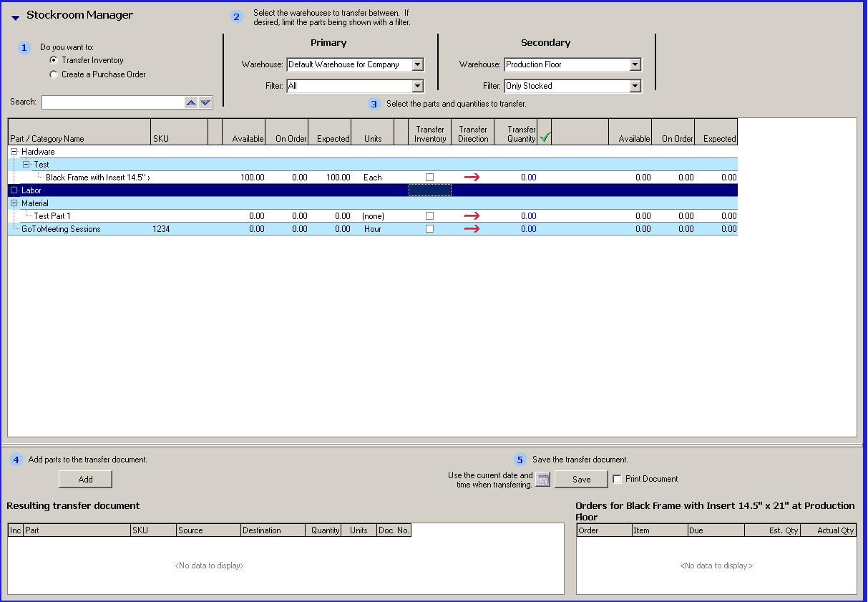The width and height of the screenshot is (868, 602).
Task: Click SKU value 1234
Action: (161, 229)
